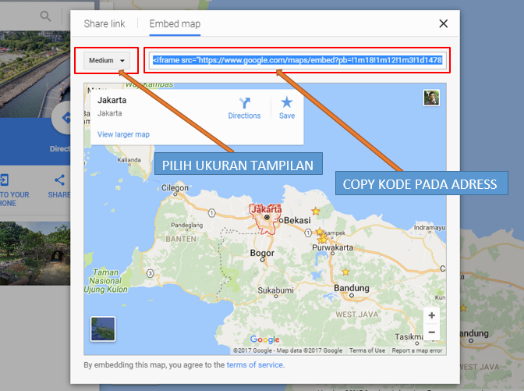Click the Bogor label on map
Image resolution: width=524 pixels, height=391 pixels.
click(262, 253)
